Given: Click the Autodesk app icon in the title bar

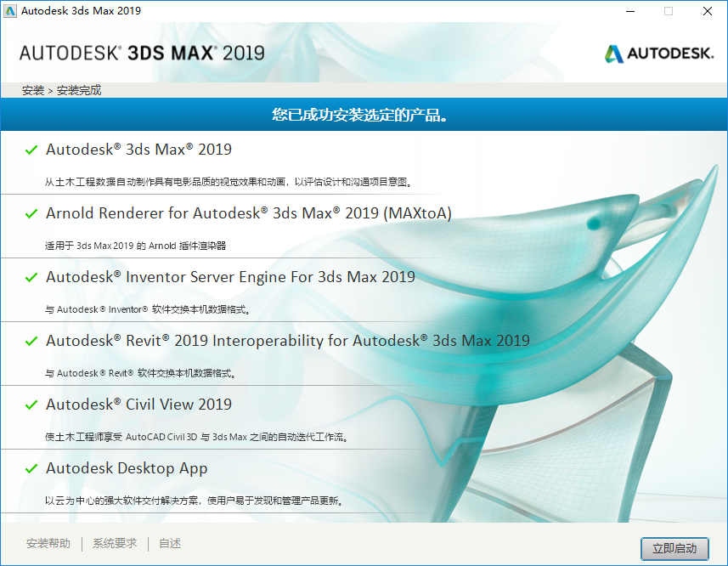Looking at the screenshot, I should [10, 11].
